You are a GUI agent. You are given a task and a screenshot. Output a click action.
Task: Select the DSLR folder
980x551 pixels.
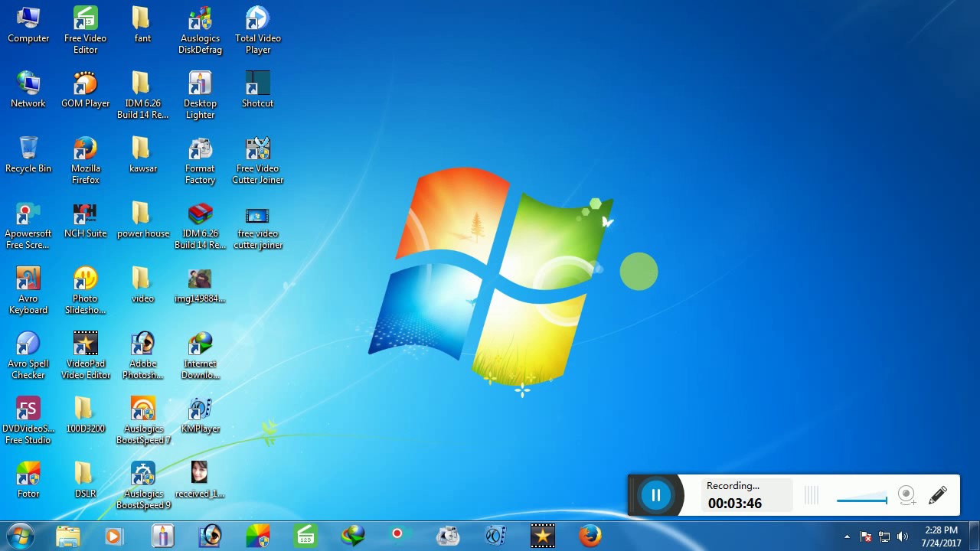pyautogui.click(x=85, y=481)
